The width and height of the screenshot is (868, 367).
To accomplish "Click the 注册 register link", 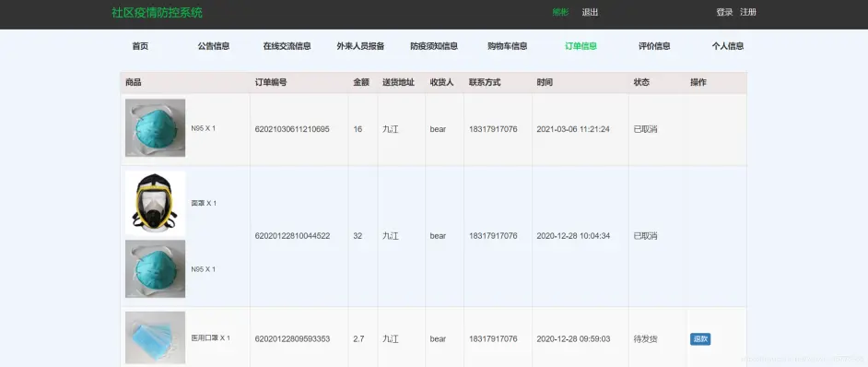I will (748, 12).
